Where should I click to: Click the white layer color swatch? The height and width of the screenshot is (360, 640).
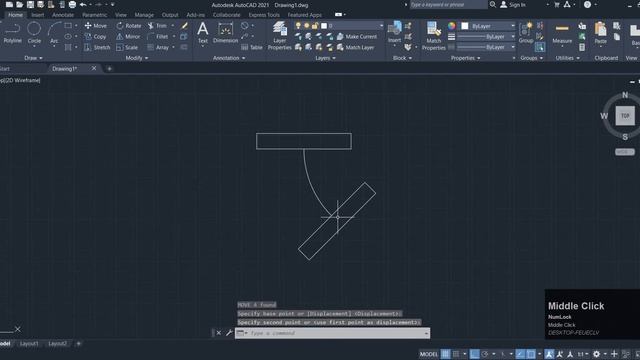click(324, 26)
